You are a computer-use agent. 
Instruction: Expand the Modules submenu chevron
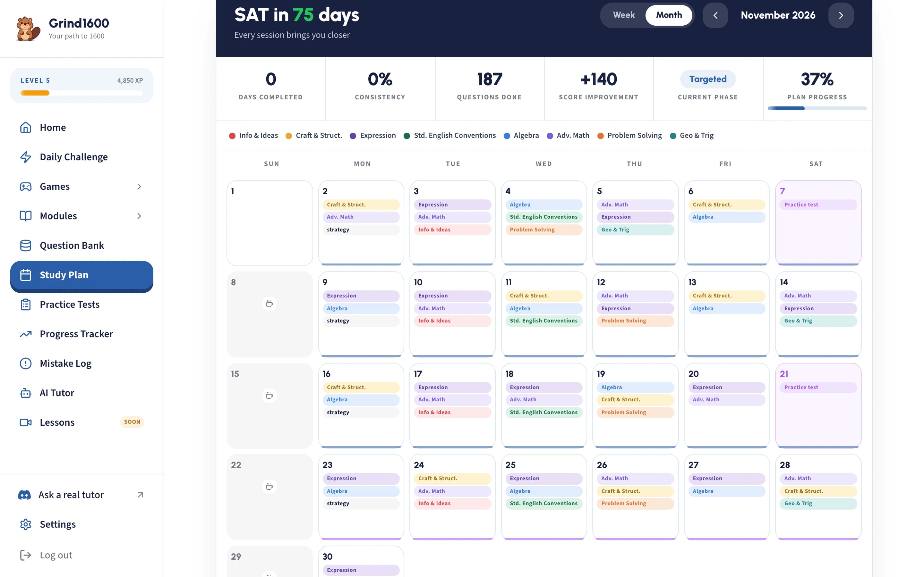click(x=139, y=216)
